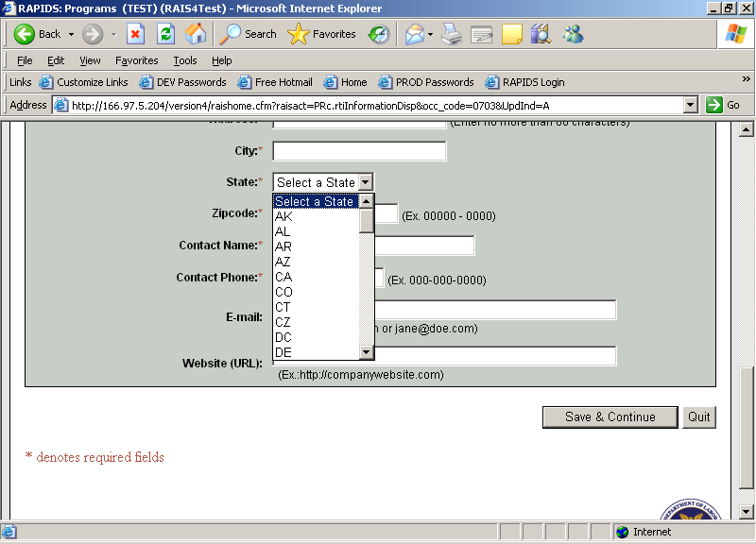Open the File menu

(25, 60)
